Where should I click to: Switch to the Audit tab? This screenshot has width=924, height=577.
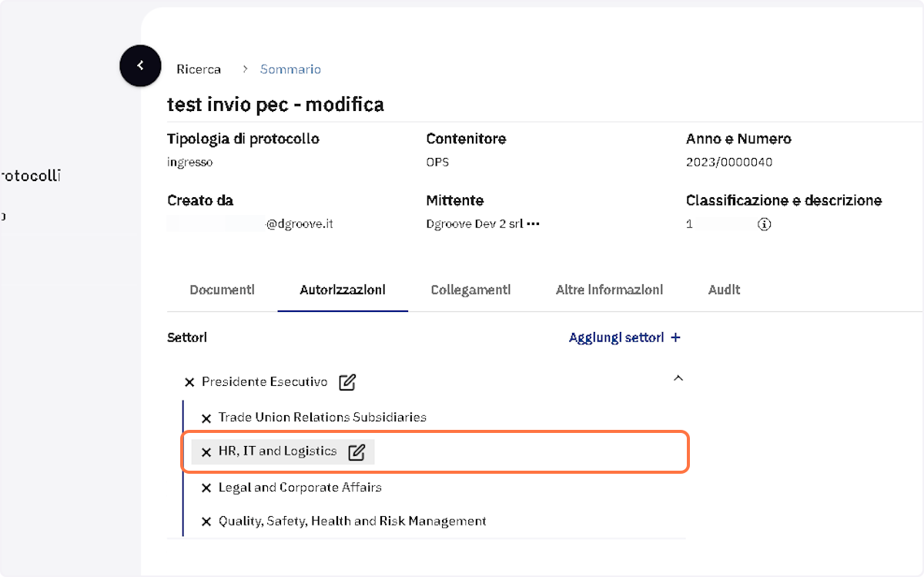tap(724, 290)
